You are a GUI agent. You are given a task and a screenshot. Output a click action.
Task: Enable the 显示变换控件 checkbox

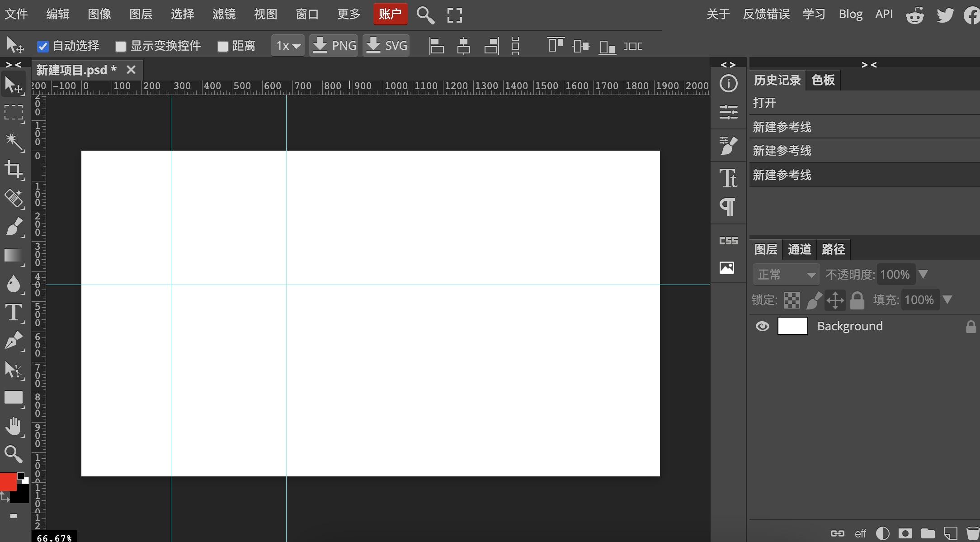coord(121,46)
